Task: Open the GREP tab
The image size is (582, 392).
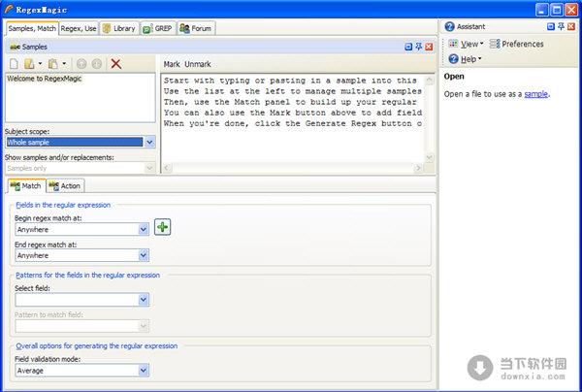Action: point(158,28)
